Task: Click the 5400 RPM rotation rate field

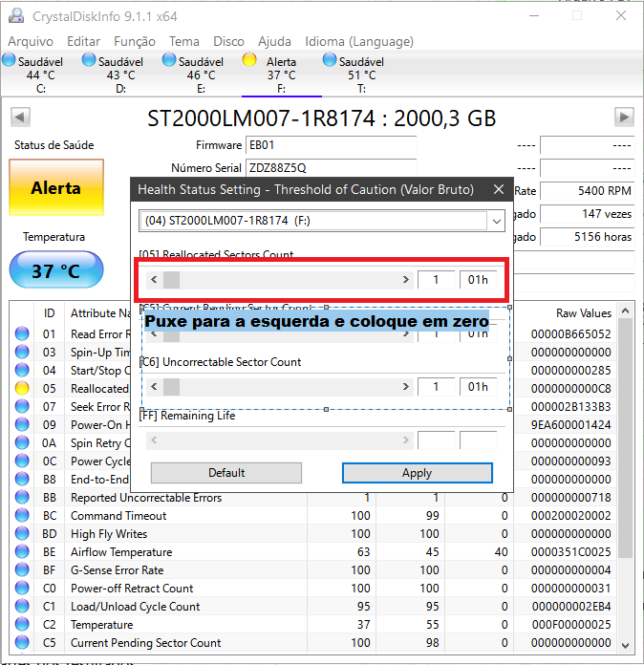Action: pos(588,191)
